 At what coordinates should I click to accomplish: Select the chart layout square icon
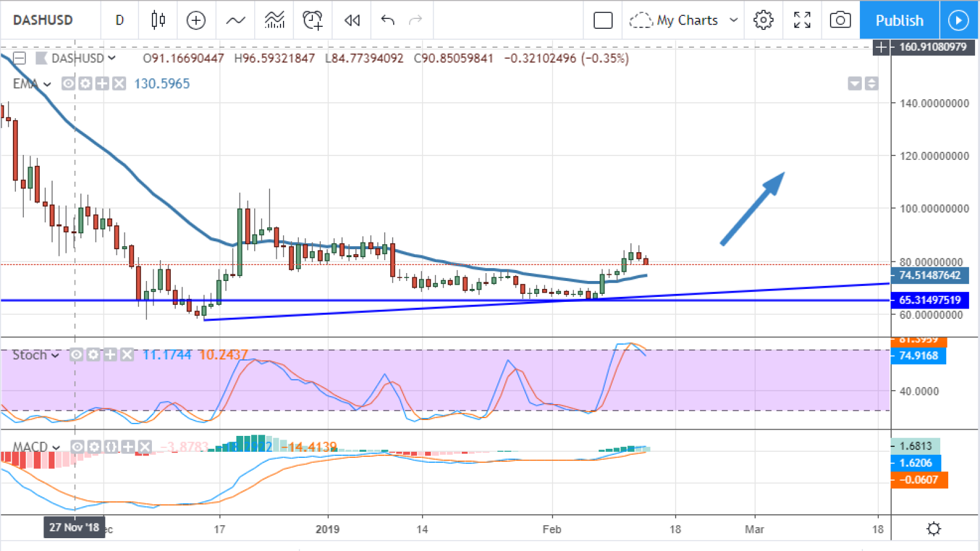pyautogui.click(x=603, y=20)
